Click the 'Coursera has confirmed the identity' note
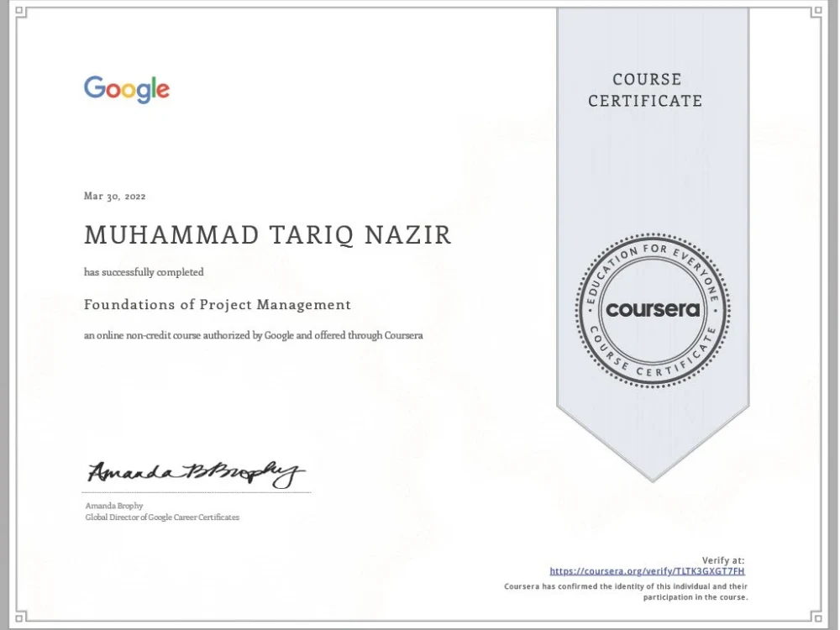This screenshot has width=840, height=630. tap(626, 592)
